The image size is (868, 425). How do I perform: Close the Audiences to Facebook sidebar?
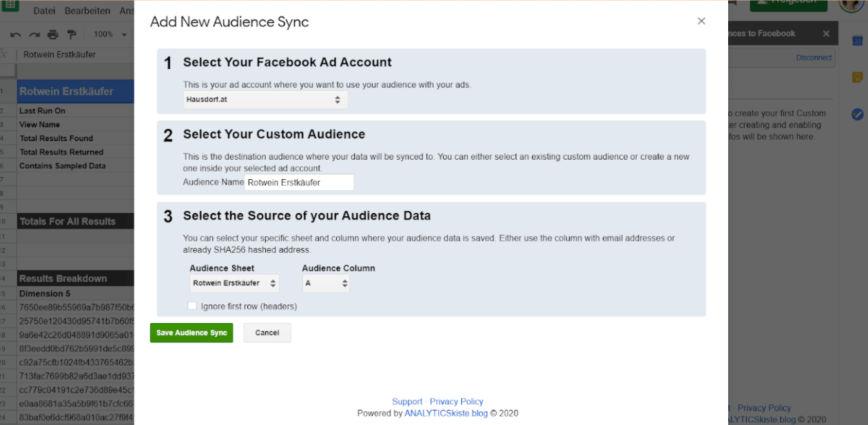826,34
